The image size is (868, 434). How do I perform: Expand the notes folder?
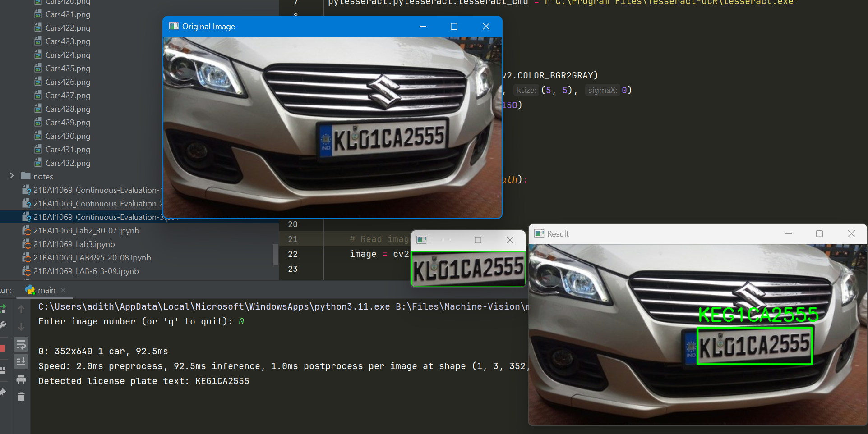12,176
